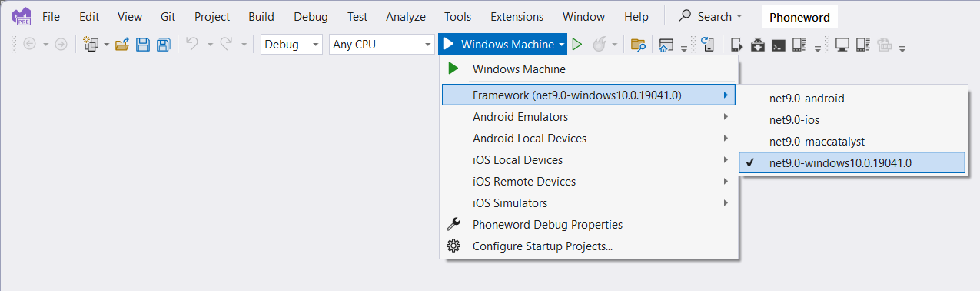Select the checked net9.0-windows10.0.19041.0 framework
The image size is (980, 291).
pos(851,162)
